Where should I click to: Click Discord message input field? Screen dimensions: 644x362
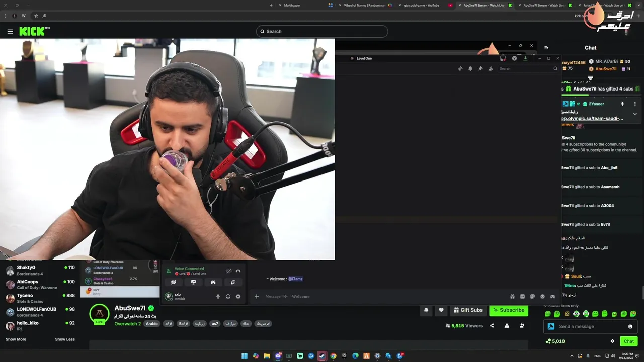382,296
